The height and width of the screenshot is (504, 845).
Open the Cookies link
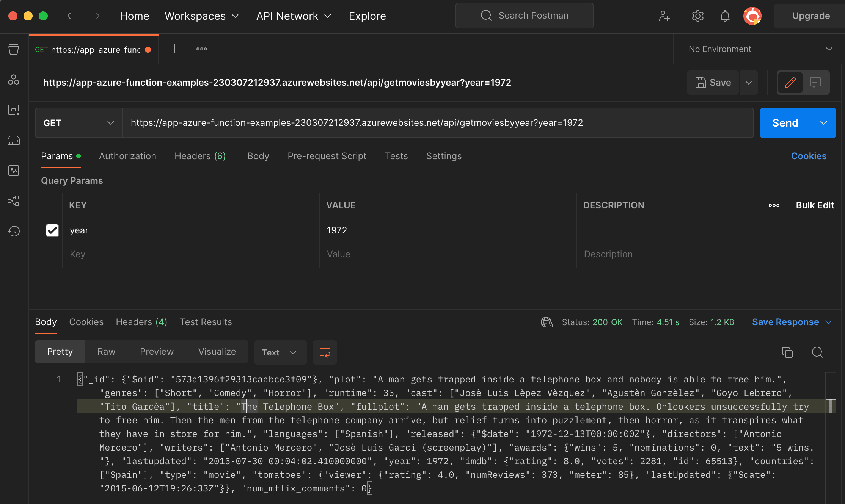(808, 156)
